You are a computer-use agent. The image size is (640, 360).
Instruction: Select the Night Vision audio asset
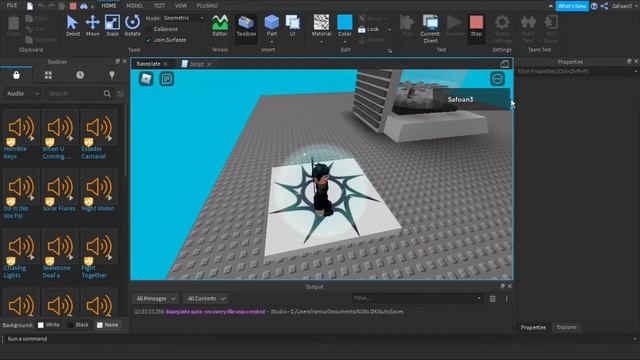[x=98, y=191]
